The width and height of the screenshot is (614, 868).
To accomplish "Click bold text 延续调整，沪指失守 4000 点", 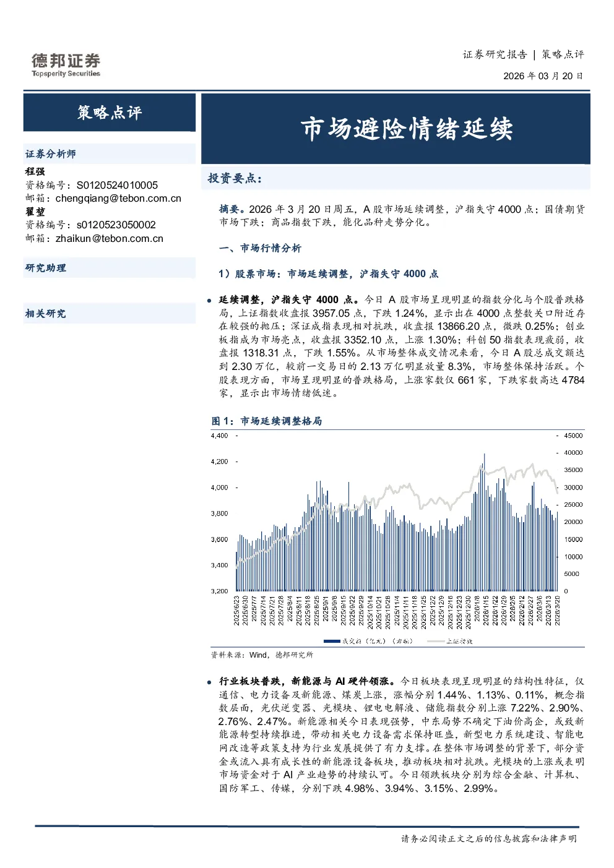I will click(x=290, y=299).
